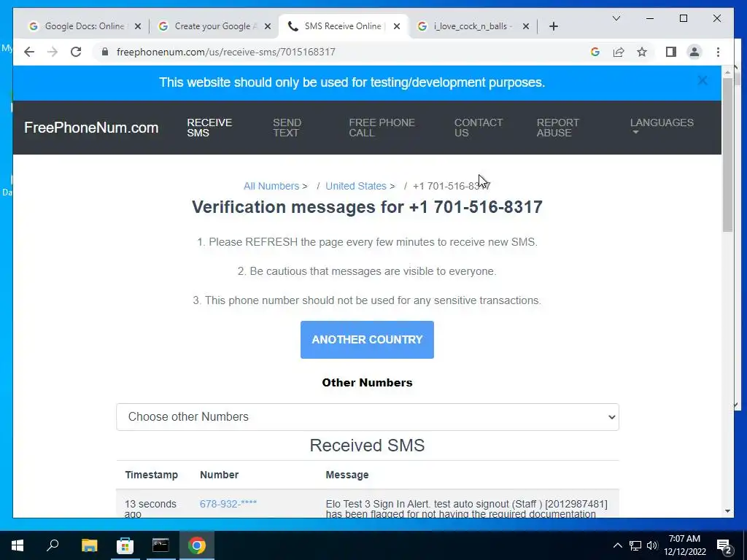Click the Number column header
Image resolution: width=747 pixels, height=560 pixels.
click(219, 475)
